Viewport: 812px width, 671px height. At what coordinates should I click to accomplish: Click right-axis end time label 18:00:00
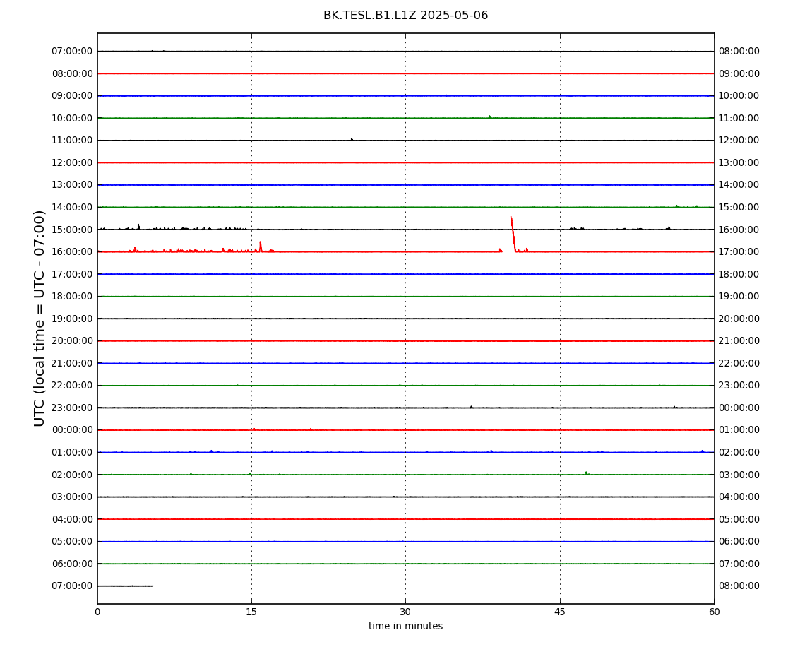[x=739, y=274]
